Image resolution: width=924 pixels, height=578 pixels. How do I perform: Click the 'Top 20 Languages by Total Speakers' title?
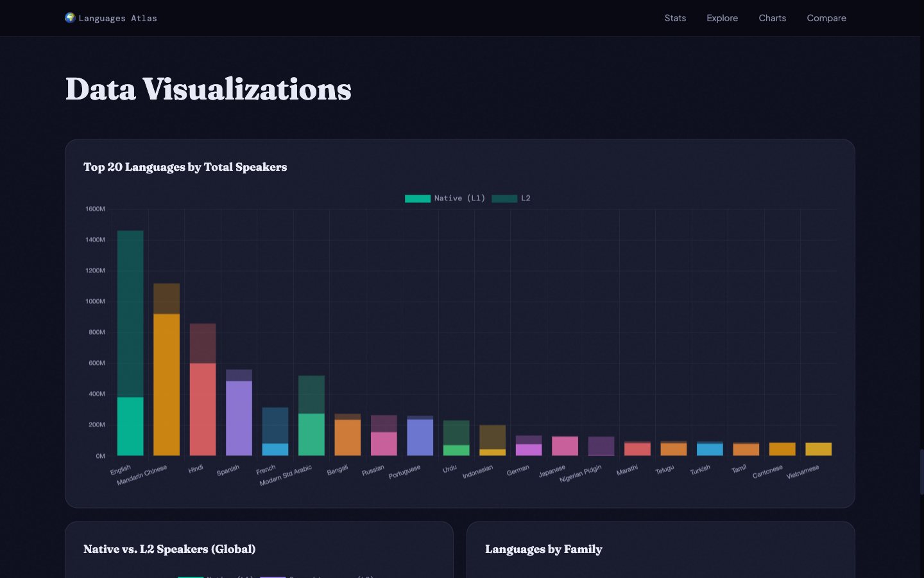tap(185, 167)
